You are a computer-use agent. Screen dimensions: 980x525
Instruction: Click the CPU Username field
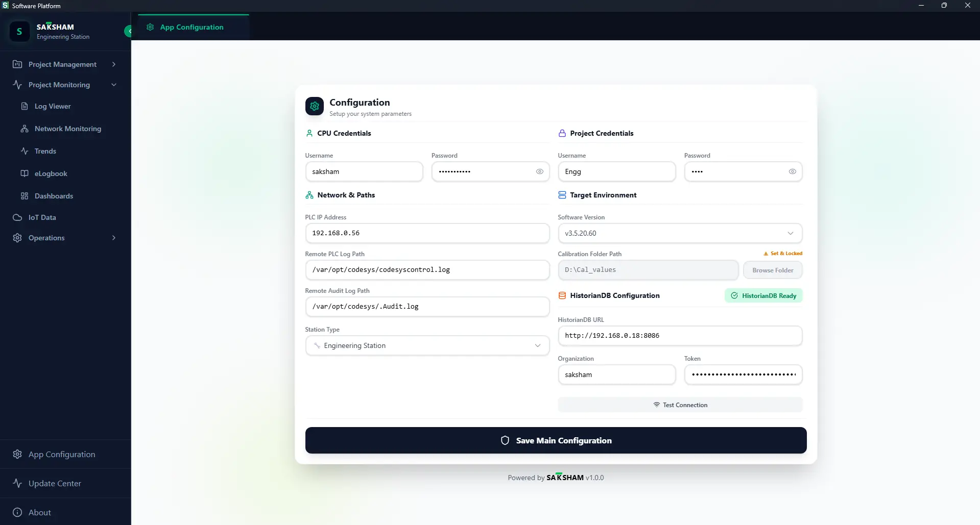pyautogui.click(x=364, y=171)
